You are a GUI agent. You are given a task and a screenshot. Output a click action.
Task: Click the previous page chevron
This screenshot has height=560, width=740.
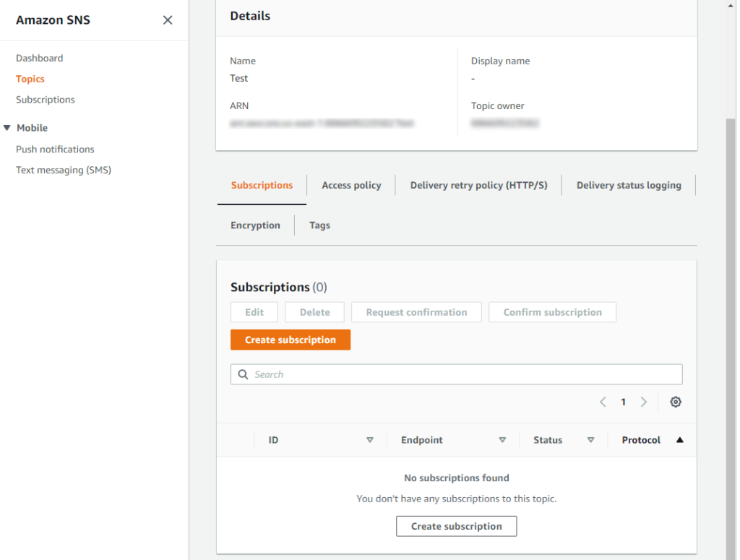tap(603, 402)
